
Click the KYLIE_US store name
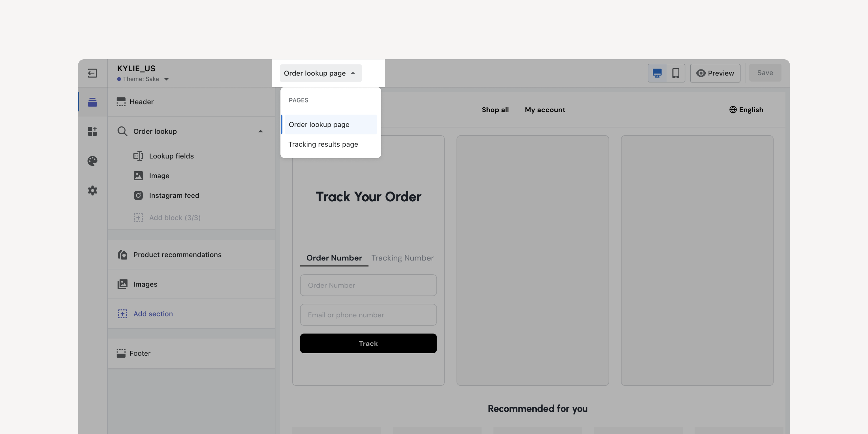point(136,68)
